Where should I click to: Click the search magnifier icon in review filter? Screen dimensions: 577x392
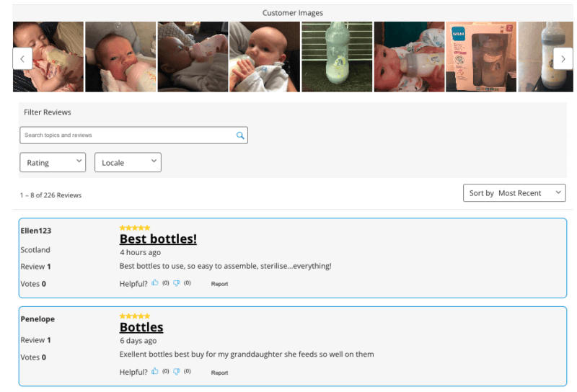coord(240,135)
